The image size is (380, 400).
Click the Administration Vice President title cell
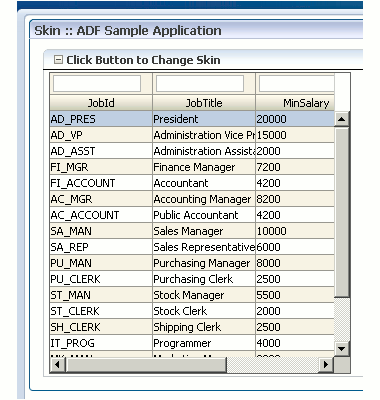204,135
